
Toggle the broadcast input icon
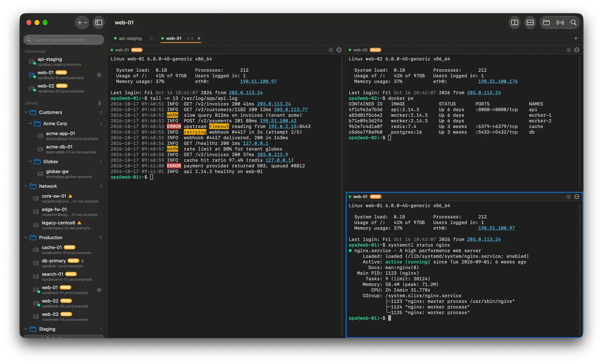(x=560, y=23)
